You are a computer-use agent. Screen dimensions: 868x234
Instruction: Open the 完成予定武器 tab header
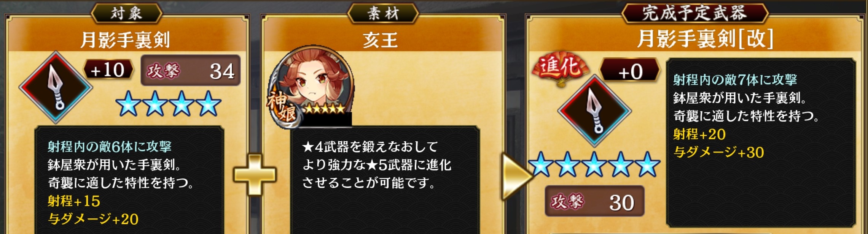[x=695, y=13]
